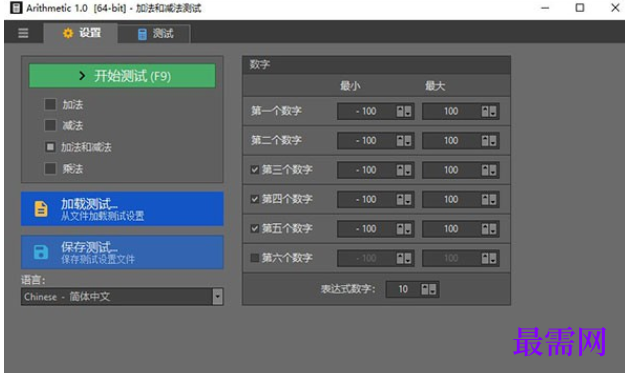The width and height of the screenshot is (625, 373).
Task: Enable the 乘法 checkbox
Action: coord(50,169)
